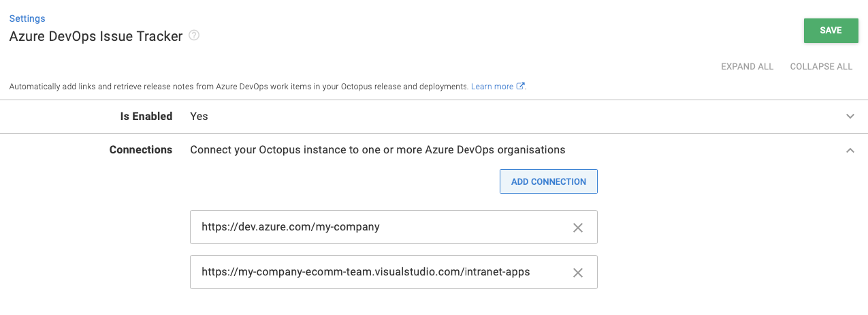Remove the visualstudio.com intranet-apps connection
Image resolution: width=868 pixels, height=315 pixels.
577,273
